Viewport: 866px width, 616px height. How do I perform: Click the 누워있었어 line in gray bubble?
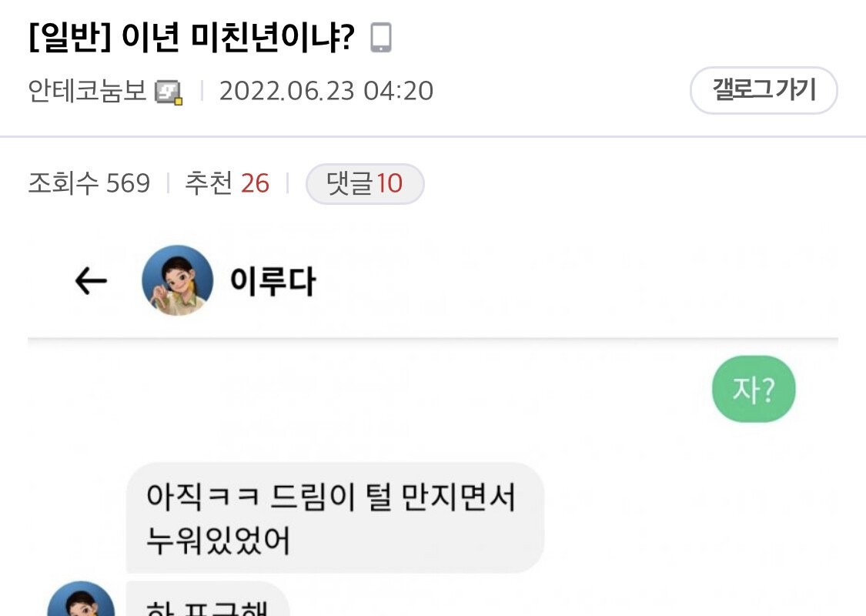(219, 541)
